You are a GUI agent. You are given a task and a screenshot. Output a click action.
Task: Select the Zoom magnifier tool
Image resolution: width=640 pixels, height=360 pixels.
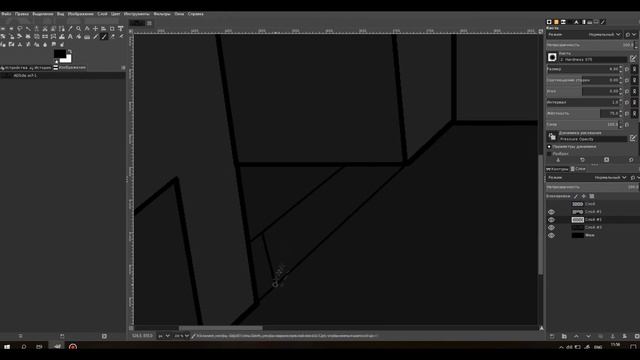pos(78,29)
